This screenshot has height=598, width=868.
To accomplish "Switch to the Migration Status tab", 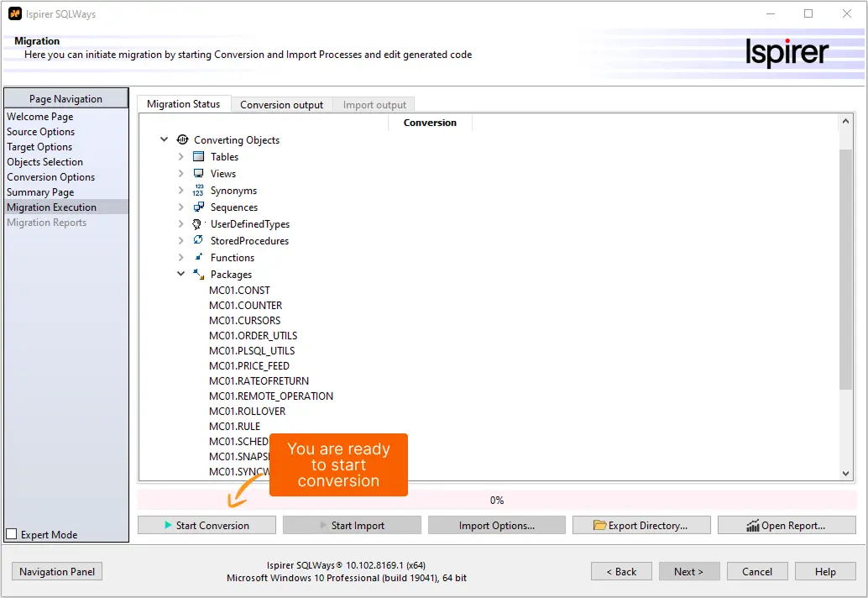I will (x=183, y=104).
